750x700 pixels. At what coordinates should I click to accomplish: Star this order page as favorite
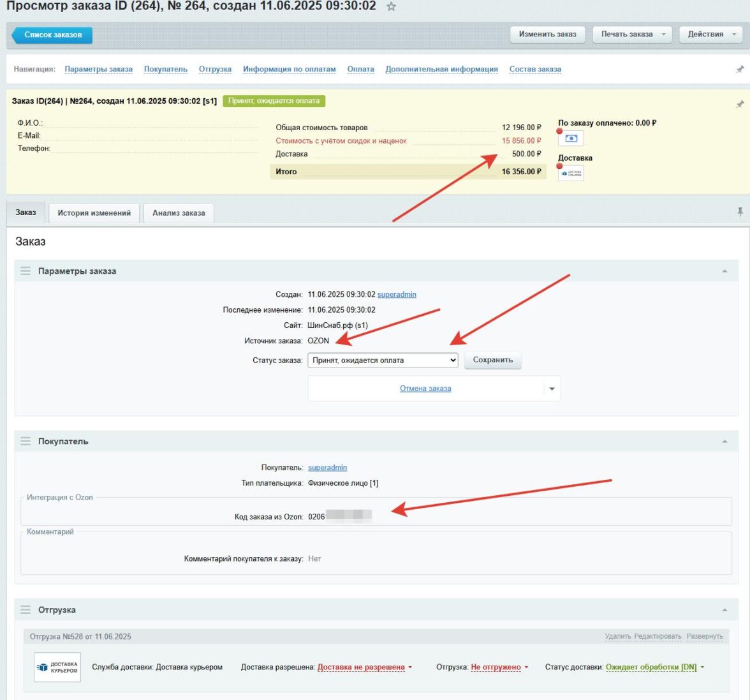tap(392, 6)
